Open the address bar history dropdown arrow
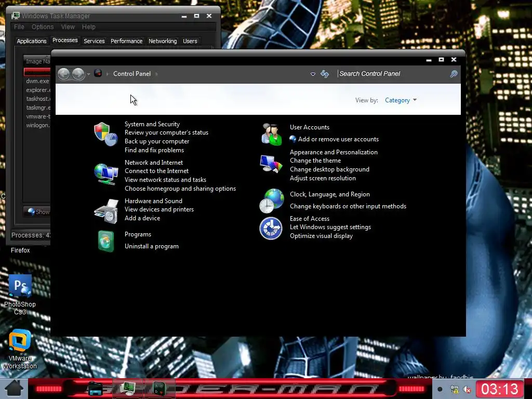This screenshot has height=399, width=532. click(x=313, y=74)
